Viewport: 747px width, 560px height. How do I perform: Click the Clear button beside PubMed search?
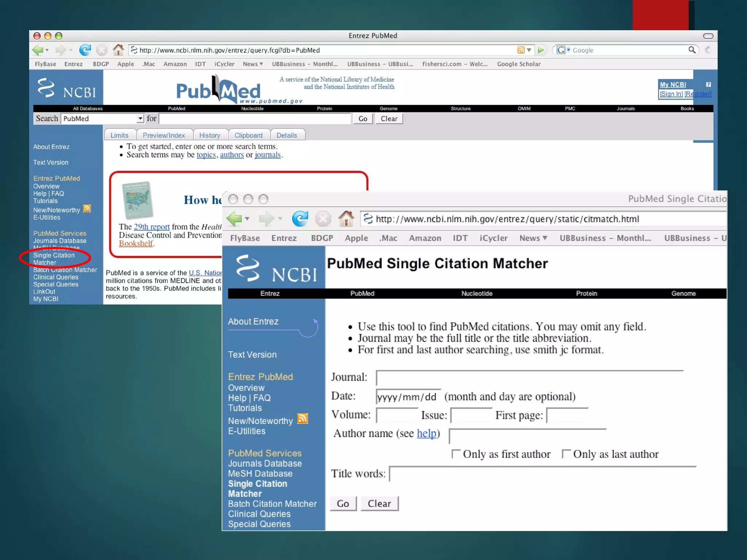(389, 118)
